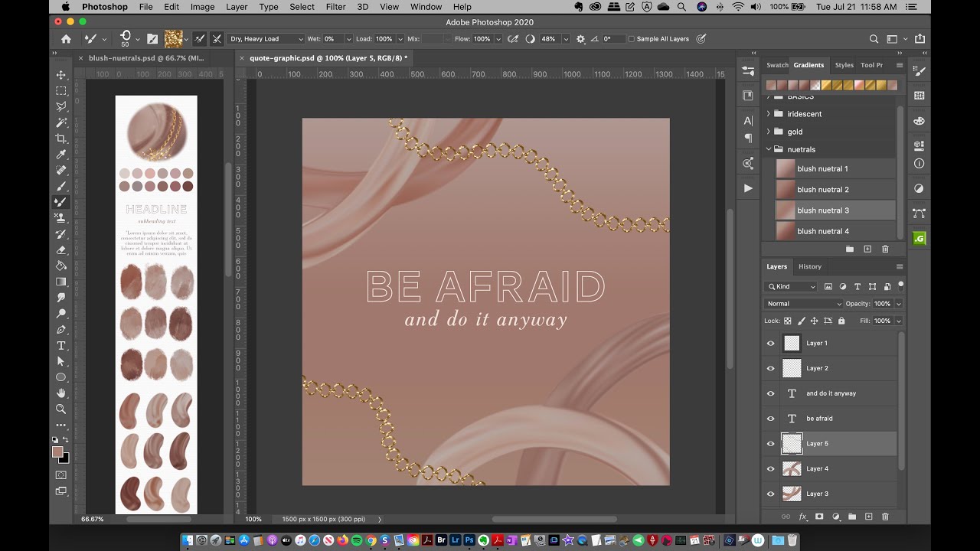Open the Actions panel play icon
Viewport: 980px width, 551px height.
[x=748, y=188]
